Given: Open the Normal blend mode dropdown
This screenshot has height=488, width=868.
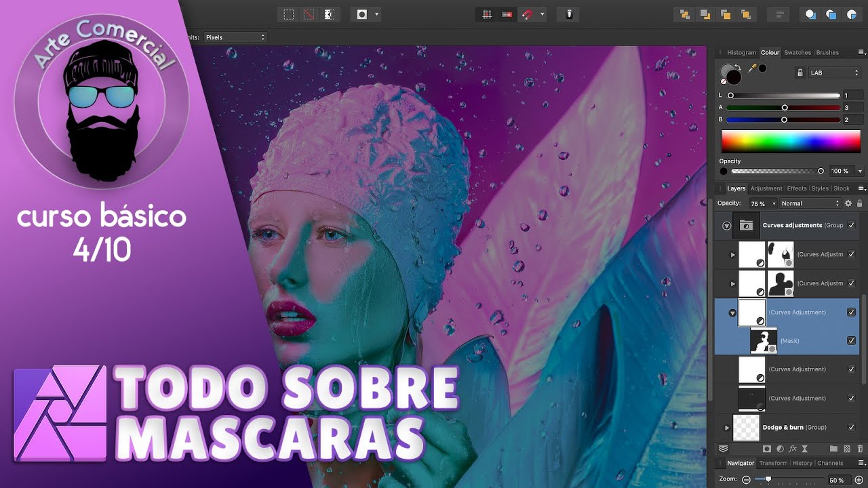Looking at the screenshot, I should [x=810, y=203].
